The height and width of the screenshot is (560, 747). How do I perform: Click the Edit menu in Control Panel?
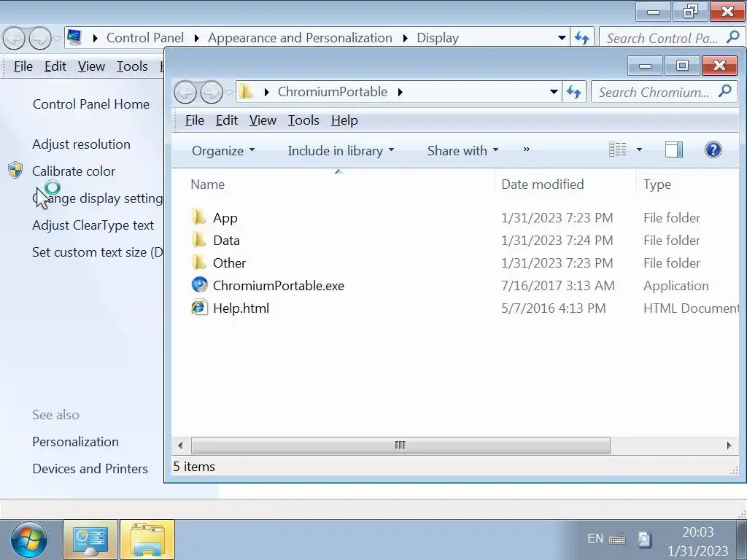[x=55, y=66]
